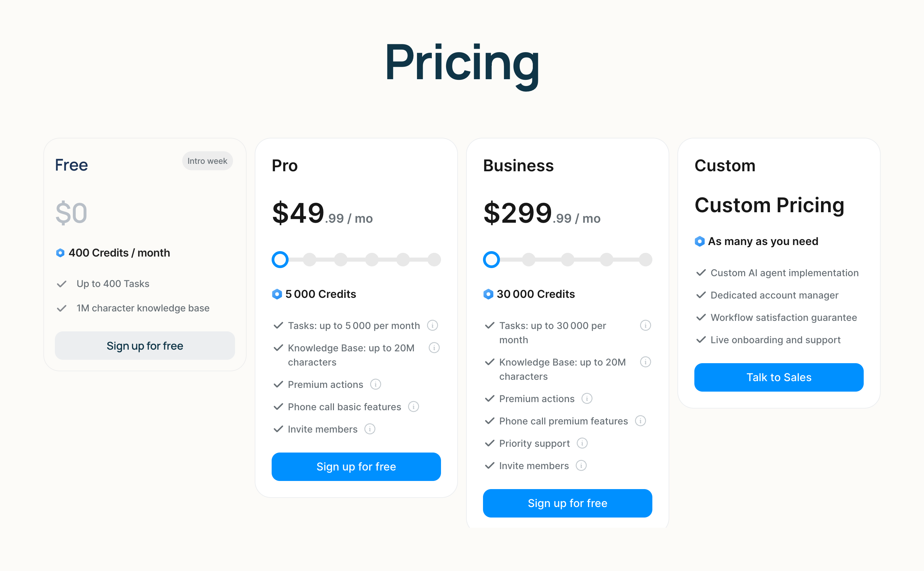
Task: Click info icon beside Pro Invite members
Action: (370, 429)
